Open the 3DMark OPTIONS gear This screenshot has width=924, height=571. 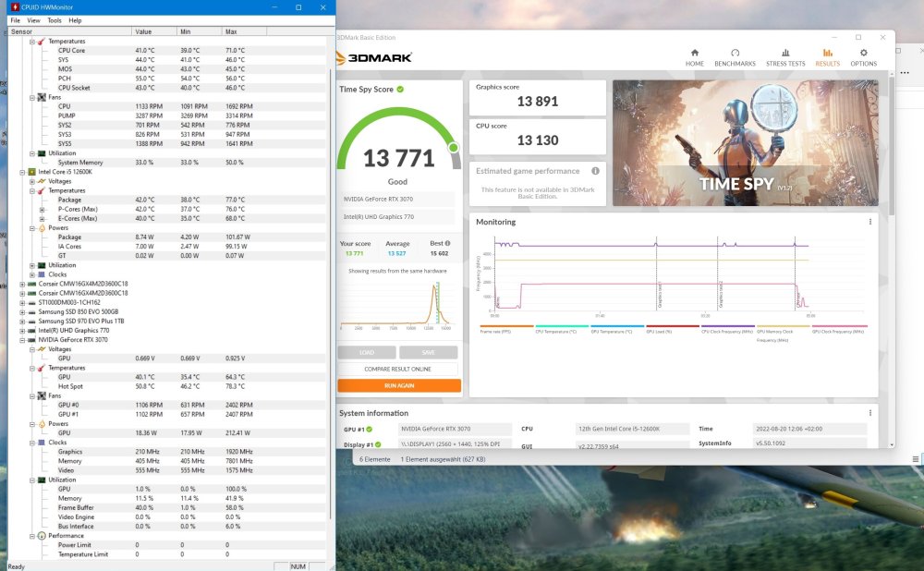tap(863, 57)
